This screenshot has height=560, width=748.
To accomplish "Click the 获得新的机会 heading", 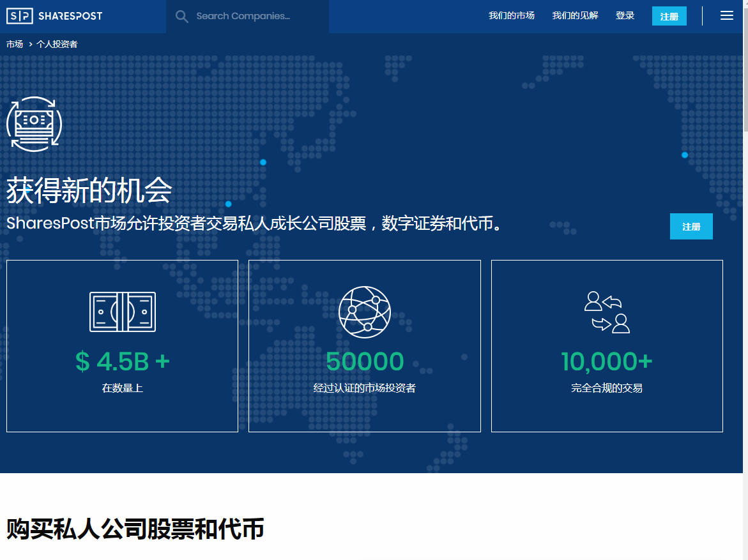I will [89, 190].
